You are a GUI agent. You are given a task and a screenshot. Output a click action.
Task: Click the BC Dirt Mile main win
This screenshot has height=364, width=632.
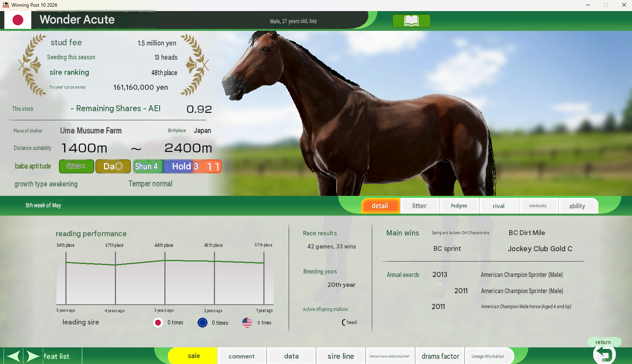coord(527,233)
